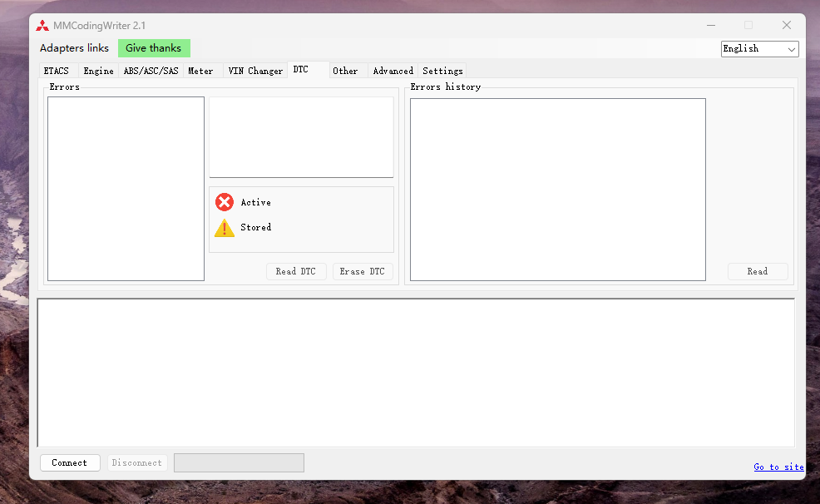Click the progress bar beside Disconnect
Screen dimensions: 820x504
coord(239,462)
